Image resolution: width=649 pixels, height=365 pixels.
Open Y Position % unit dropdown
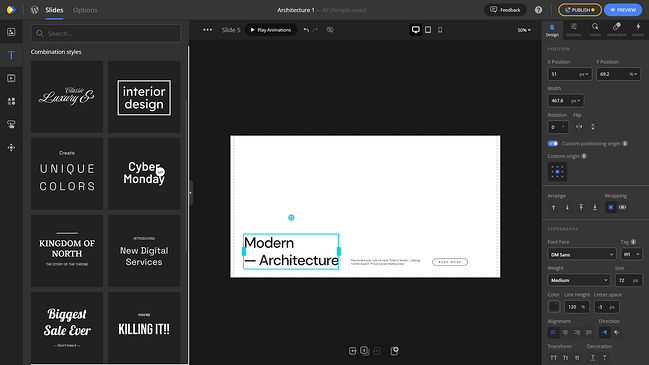(633, 74)
